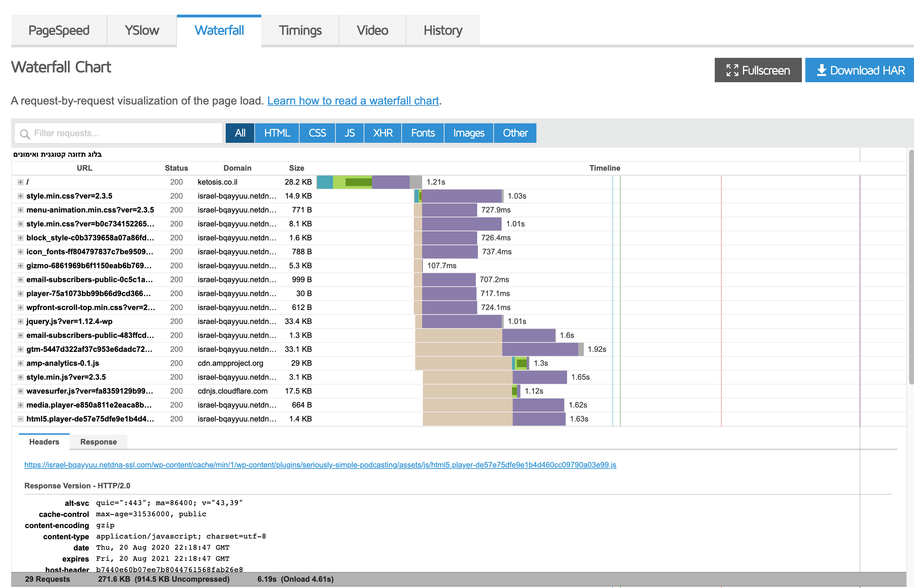Click the fullscreen arrows icon
Image resolution: width=914 pixels, height=588 pixels.
731,70
